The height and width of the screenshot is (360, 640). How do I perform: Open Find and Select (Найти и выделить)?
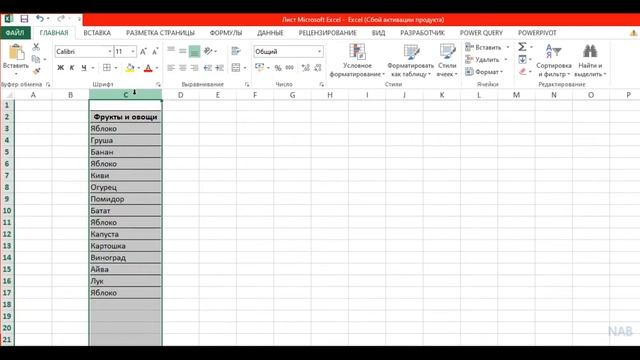tap(590, 60)
